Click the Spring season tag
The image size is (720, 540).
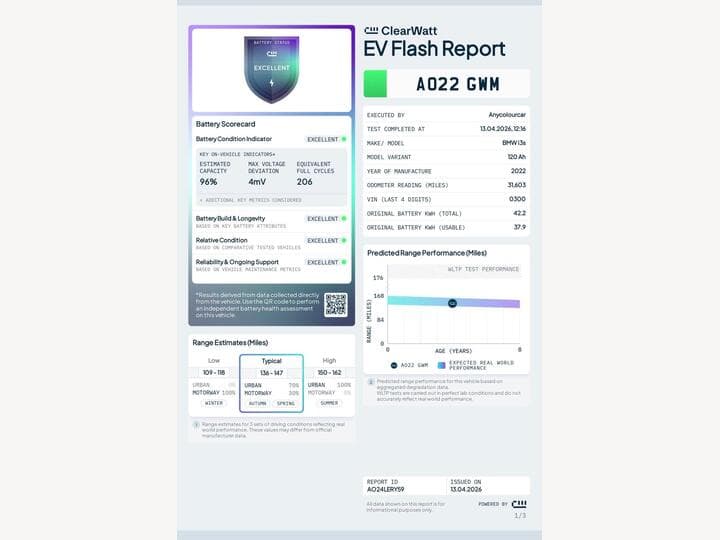click(x=286, y=403)
